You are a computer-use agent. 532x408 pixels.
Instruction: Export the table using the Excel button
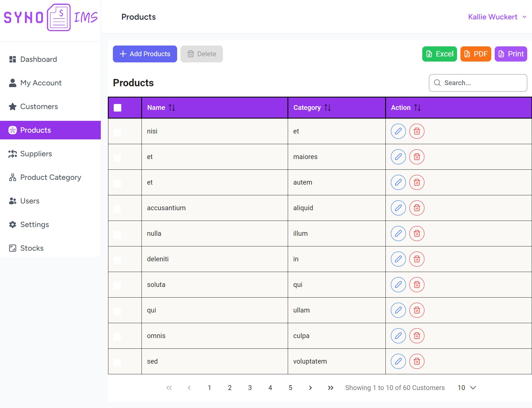(x=439, y=54)
